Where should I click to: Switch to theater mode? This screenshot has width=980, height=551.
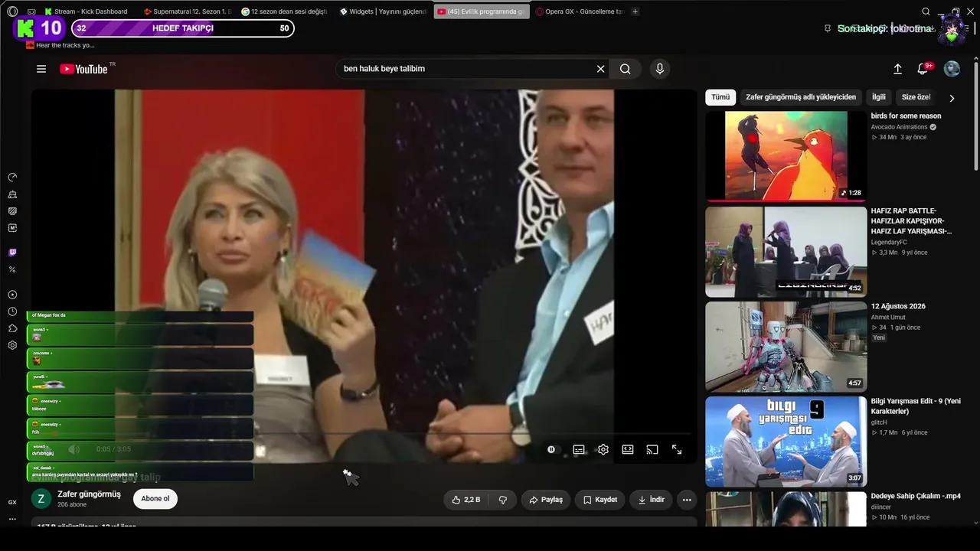[628, 450]
